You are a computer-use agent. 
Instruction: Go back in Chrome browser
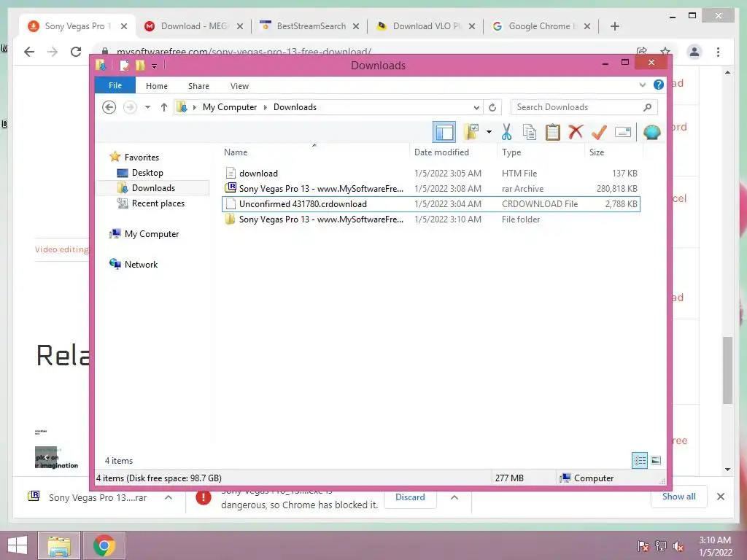(x=29, y=52)
